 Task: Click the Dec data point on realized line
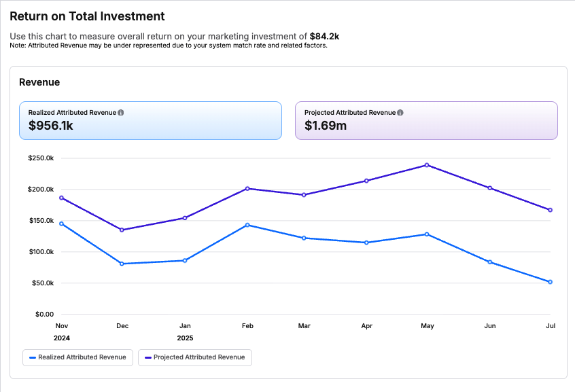point(122,264)
